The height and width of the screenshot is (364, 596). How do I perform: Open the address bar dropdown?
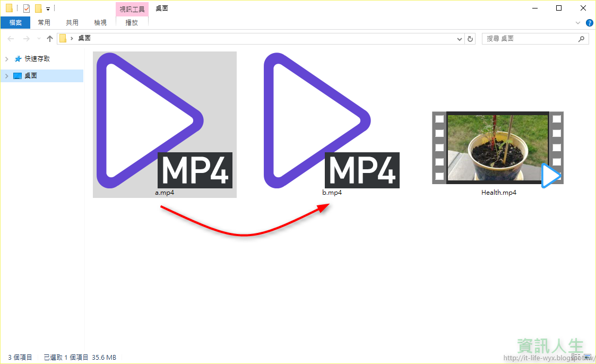[x=460, y=38]
